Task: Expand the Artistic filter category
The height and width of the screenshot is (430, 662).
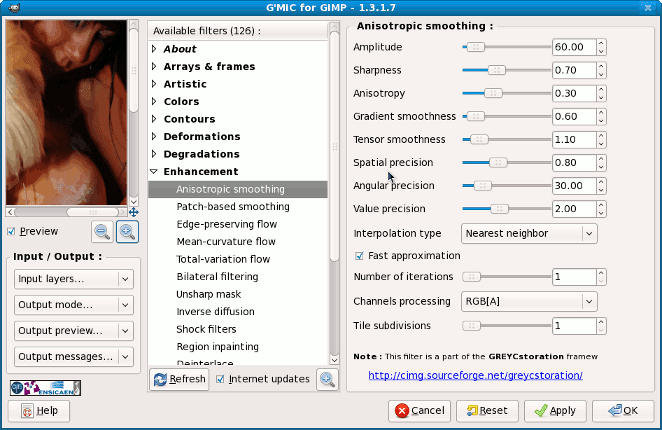Action: [154, 84]
